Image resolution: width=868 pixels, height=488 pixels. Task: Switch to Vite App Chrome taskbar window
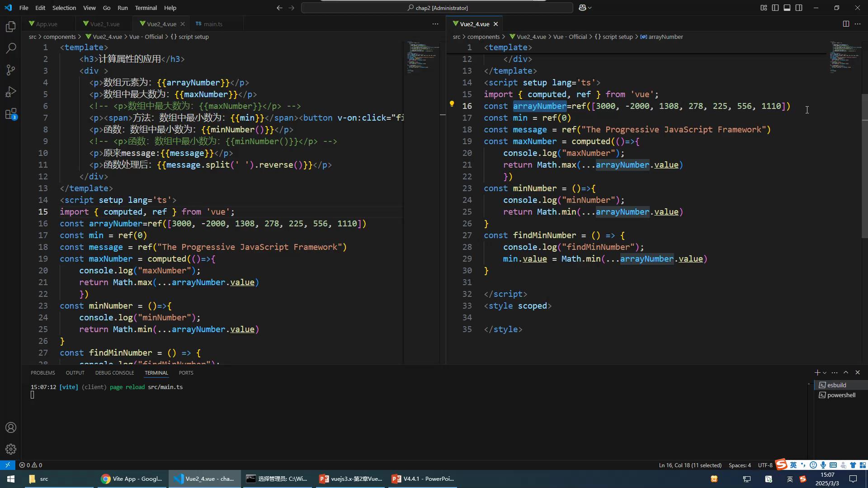coord(132,479)
